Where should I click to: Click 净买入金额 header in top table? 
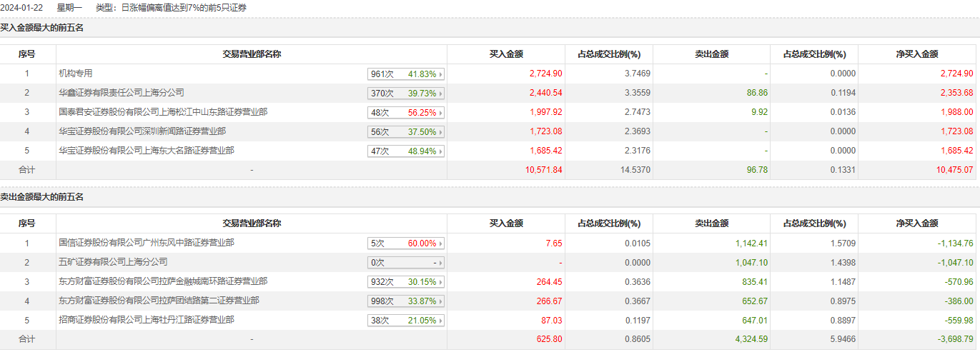point(917,54)
